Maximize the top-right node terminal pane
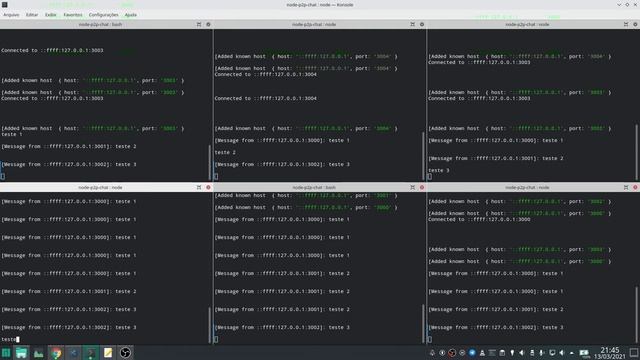The width and height of the screenshot is (640, 360). tap(626, 24)
